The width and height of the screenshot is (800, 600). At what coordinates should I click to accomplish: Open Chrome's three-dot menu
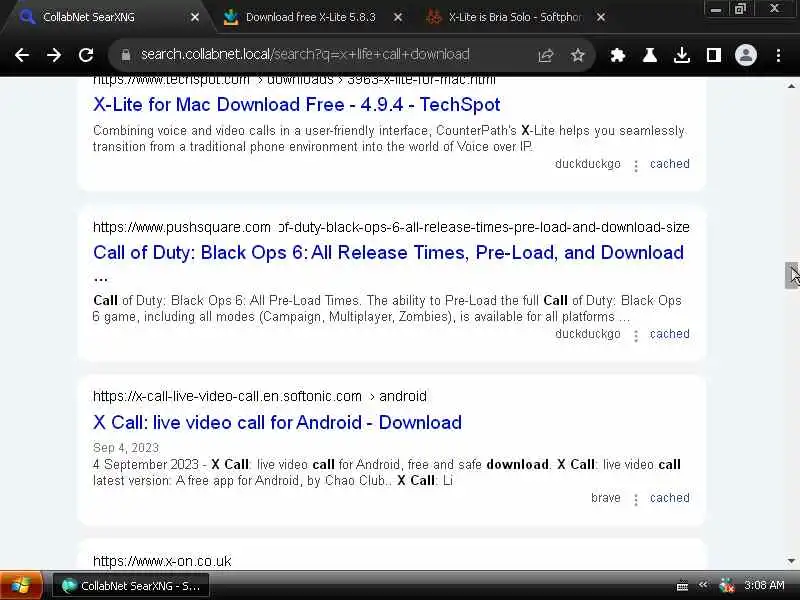tap(778, 55)
